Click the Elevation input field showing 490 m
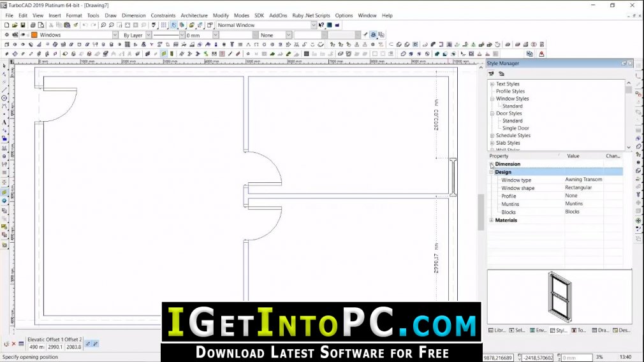The height and width of the screenshot is (362, 644). pos(36,347)
